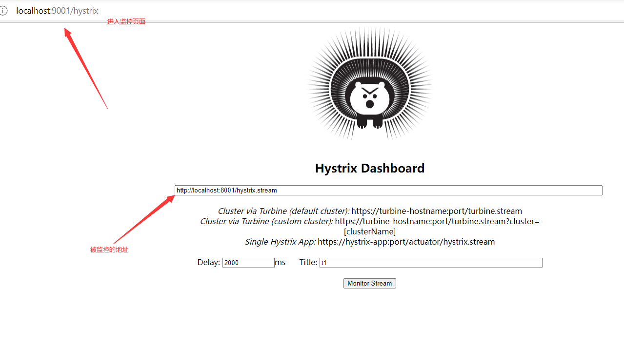Click the localhost:9001/hystrix address bar URL
624x364 pixels.
pos(57,11)
